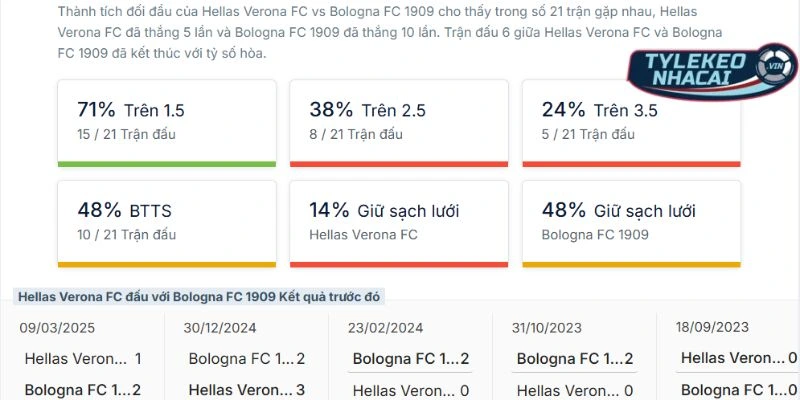View the 31/10/2023 match date

point(545,327)
